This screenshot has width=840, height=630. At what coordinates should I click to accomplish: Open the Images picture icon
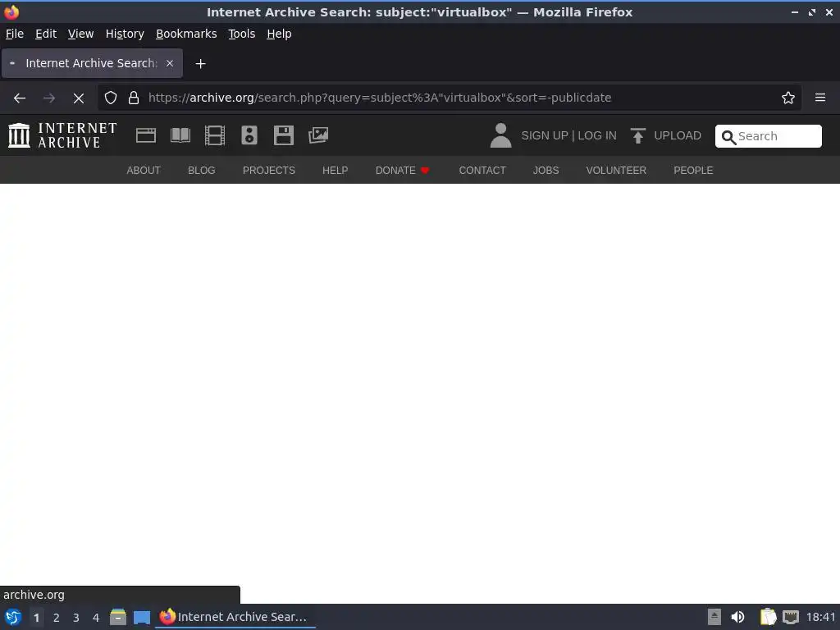(318, 135)
